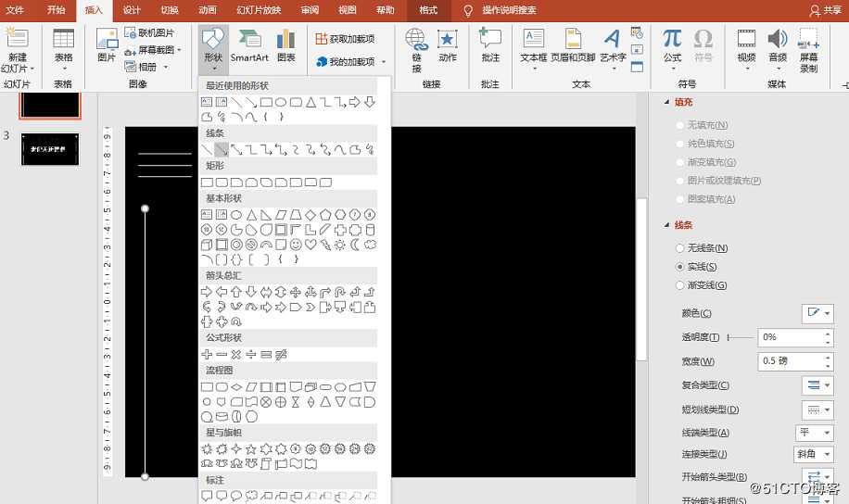Collapse the 线条 section
Screen dimensions: 849x504
(667, 224)
